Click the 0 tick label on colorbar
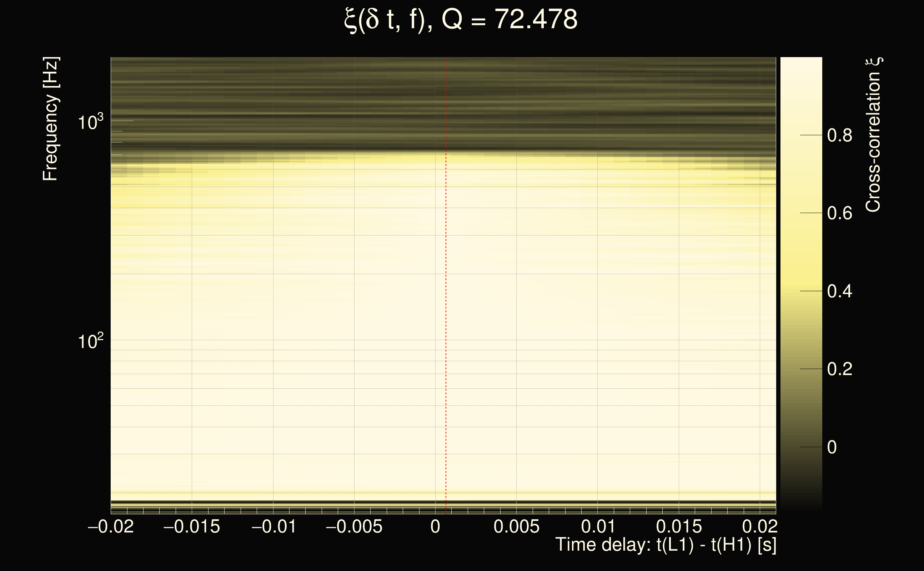The image size is (924, 571). tap(832, 447)
